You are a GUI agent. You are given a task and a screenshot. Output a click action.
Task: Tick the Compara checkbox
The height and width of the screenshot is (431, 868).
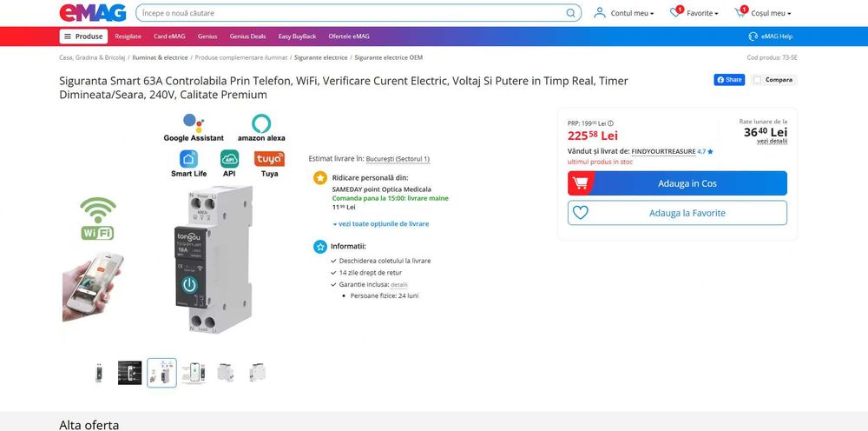tap(758, 80)
